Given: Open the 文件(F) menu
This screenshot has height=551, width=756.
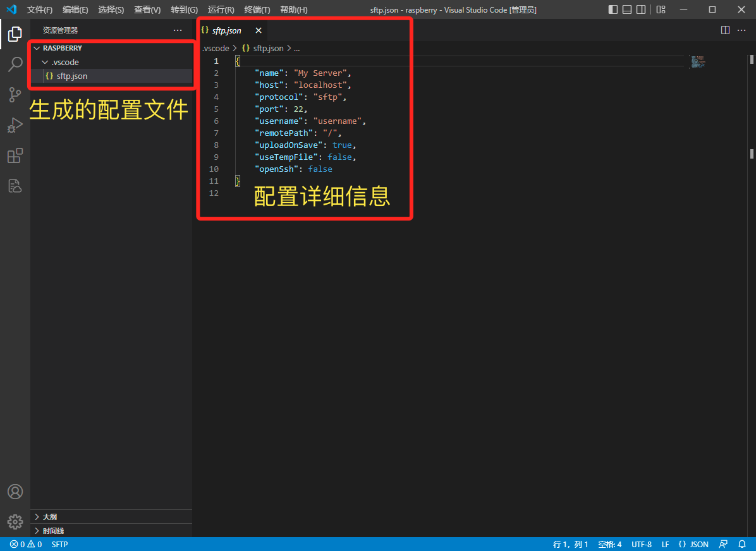Looking at the screenshot, I should pyautogui.click(x=40, y=9).
